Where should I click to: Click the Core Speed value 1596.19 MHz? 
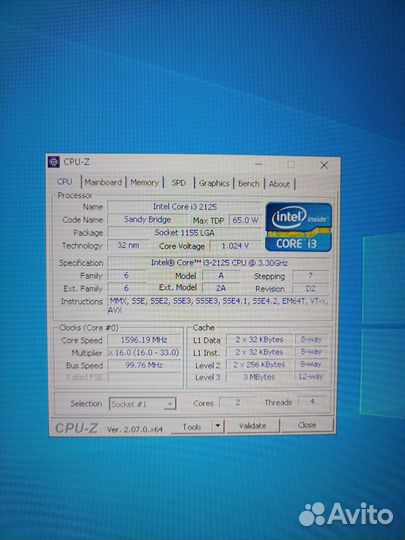[x=144, y=340]
